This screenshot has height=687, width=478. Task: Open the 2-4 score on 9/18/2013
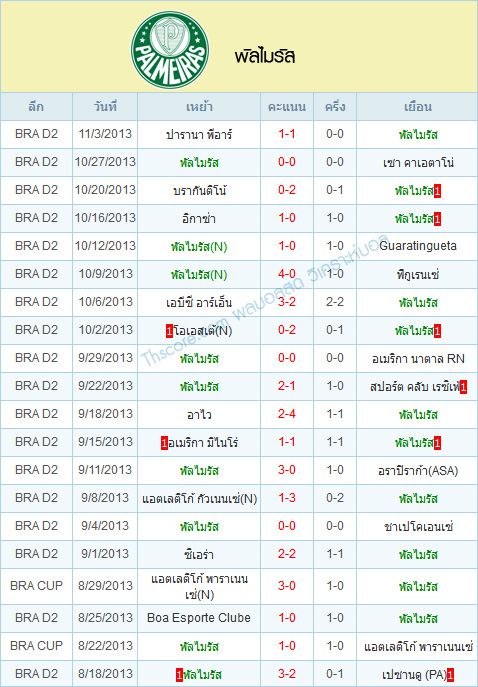click(x=287, y=414)
